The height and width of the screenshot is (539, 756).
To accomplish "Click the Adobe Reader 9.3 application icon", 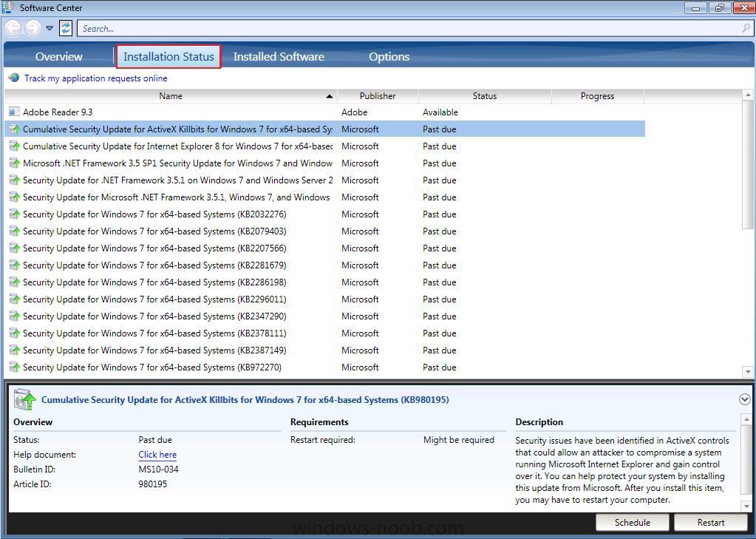I will (15, 112).
